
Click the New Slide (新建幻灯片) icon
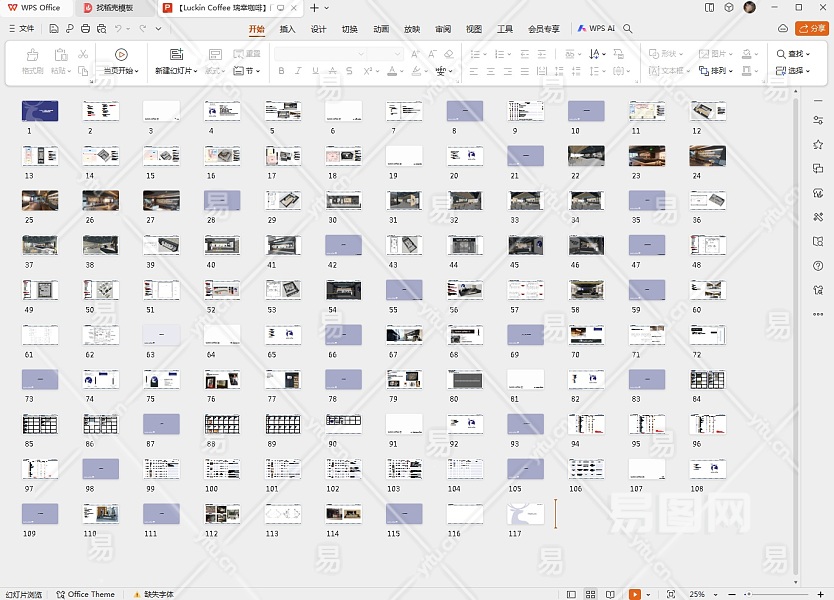pyautogui.click(x=176, y=55)
